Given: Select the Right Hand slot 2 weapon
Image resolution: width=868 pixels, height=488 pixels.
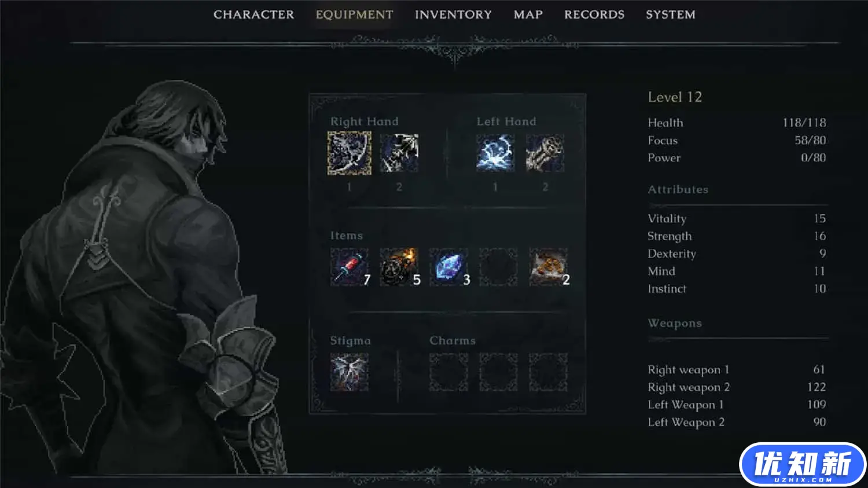Looking at the screenshot, I should pyautogui.click(x=399, y=153).
